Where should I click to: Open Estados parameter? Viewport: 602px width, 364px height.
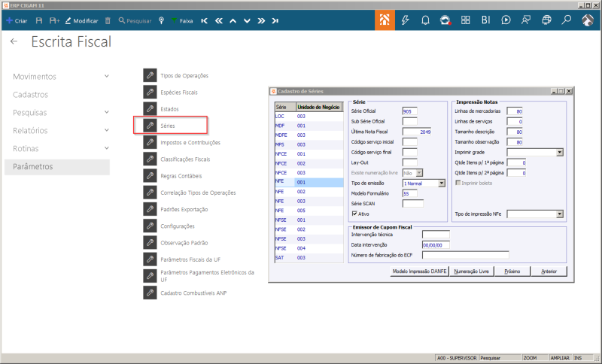pyautogui.click(x=161, y=109)
